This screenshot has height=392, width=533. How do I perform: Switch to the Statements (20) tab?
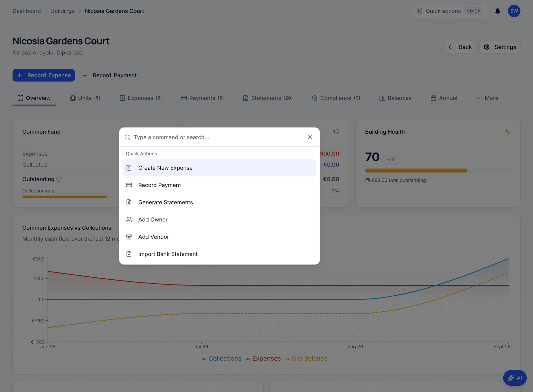[267, 98]
